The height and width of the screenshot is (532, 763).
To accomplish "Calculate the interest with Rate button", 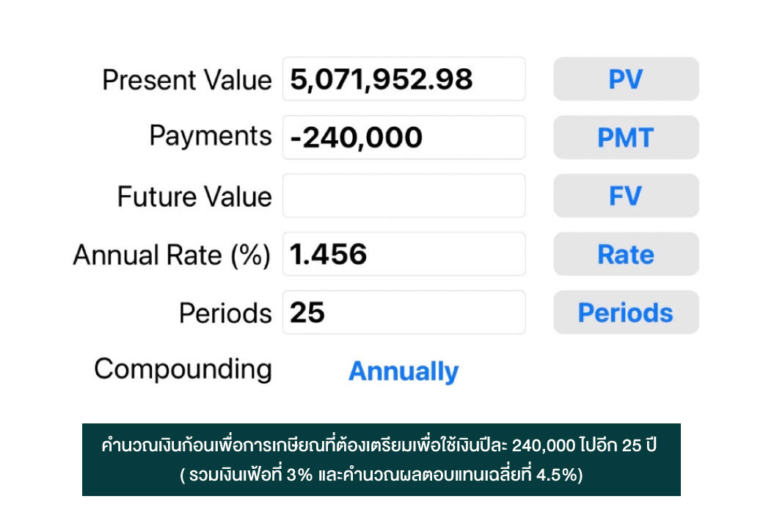I will (626, 254).
